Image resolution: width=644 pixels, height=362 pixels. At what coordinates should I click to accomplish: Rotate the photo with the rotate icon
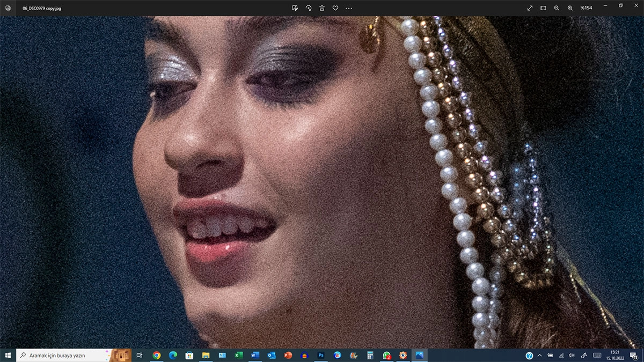pyautogui.click(x=309, y=8)
